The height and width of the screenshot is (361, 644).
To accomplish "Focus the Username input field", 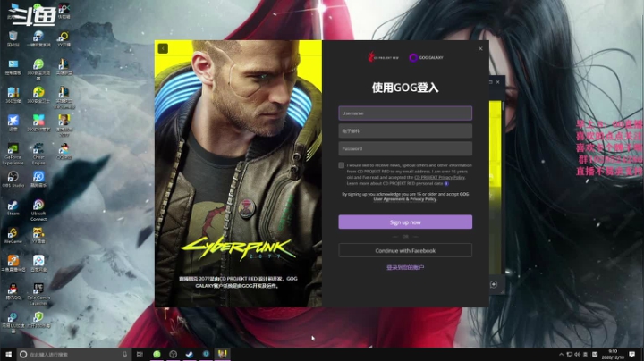I will 405,113.
